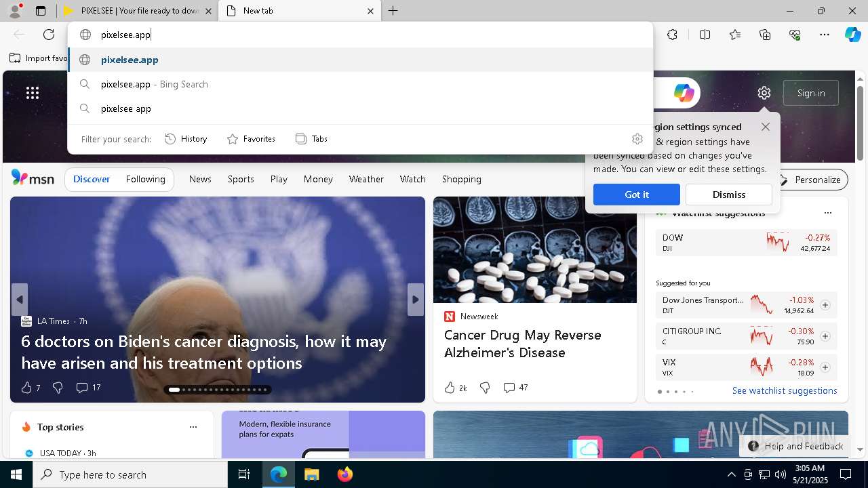Open the Collections toolbar icon

(765, 35)
